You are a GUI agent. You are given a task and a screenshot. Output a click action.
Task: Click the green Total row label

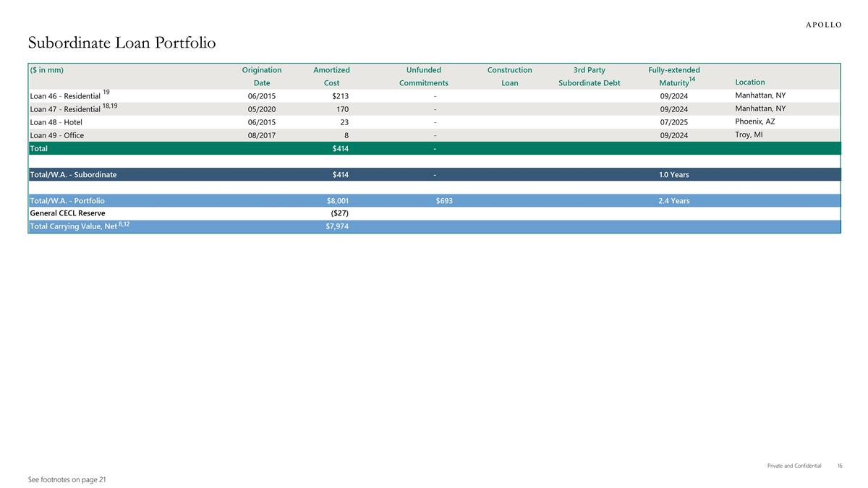coord(39,148)
